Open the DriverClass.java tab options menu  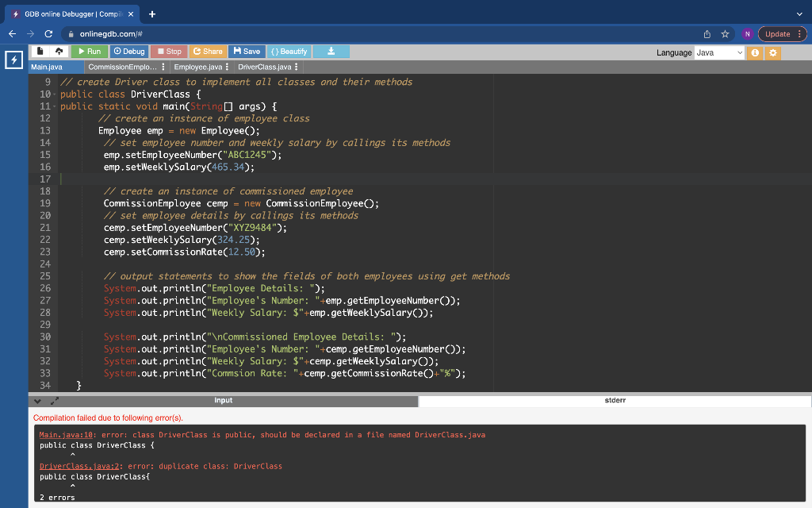point(297,67)
